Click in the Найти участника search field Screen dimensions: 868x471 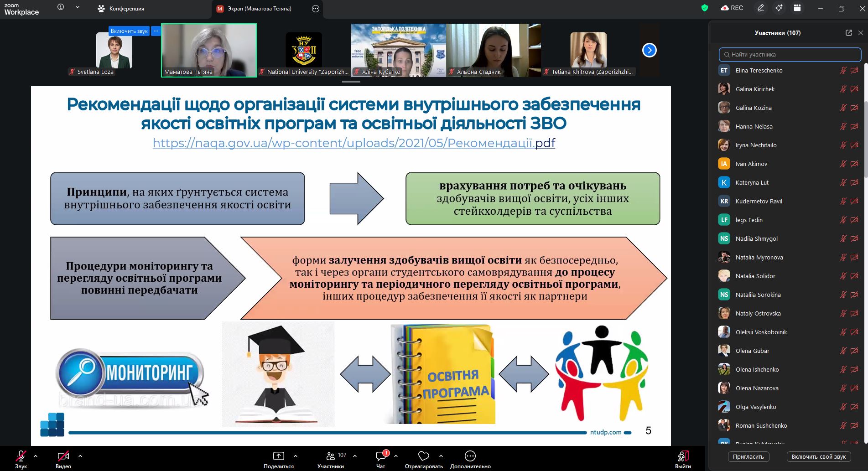790,54
